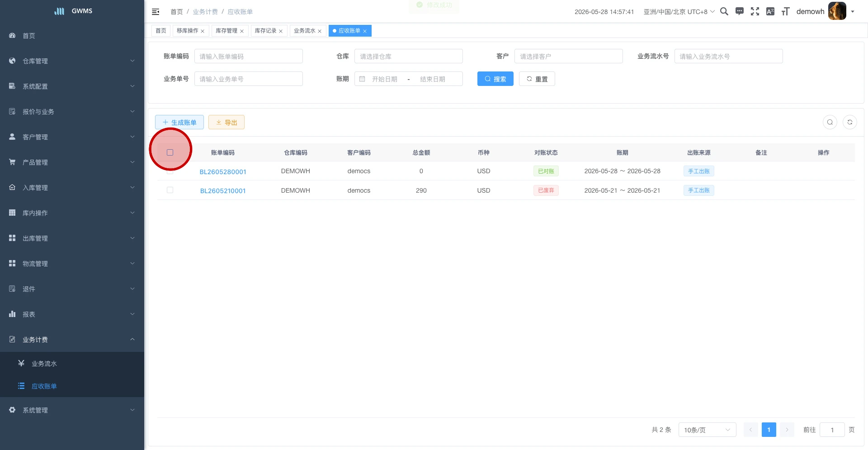Screen dimensions: 868x450
Task: Click the 报价与业务 sidebar icon
Action: click(x=12, y=111)
